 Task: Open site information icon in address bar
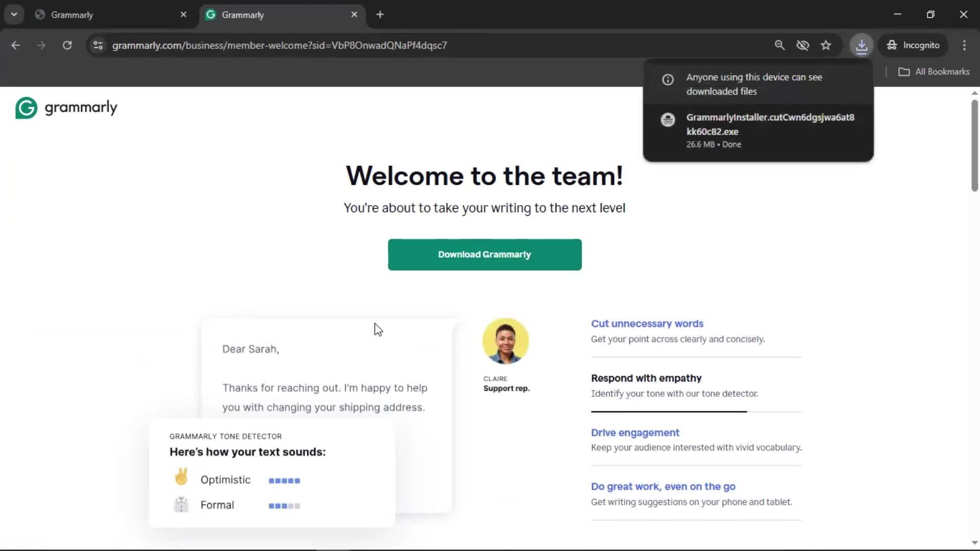(98, 45)
